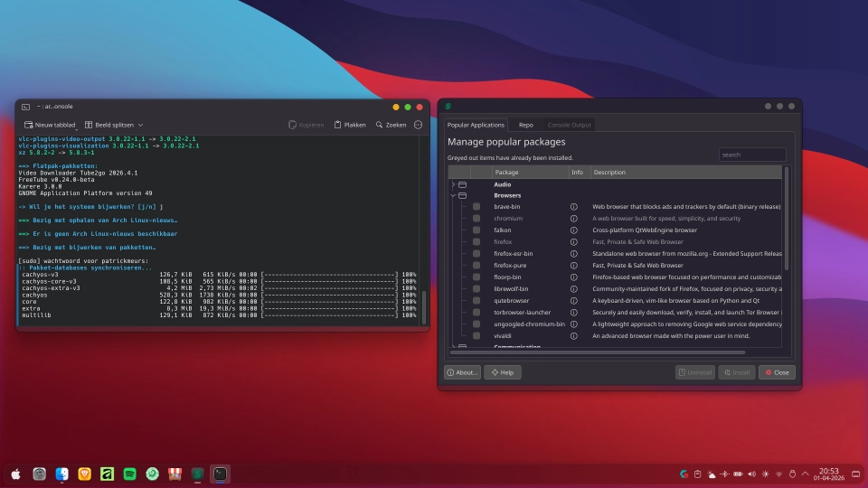Focus the package search field
The height and width of the screenshot is (488, 868).
pyautogui.click(x=752, y=155)
